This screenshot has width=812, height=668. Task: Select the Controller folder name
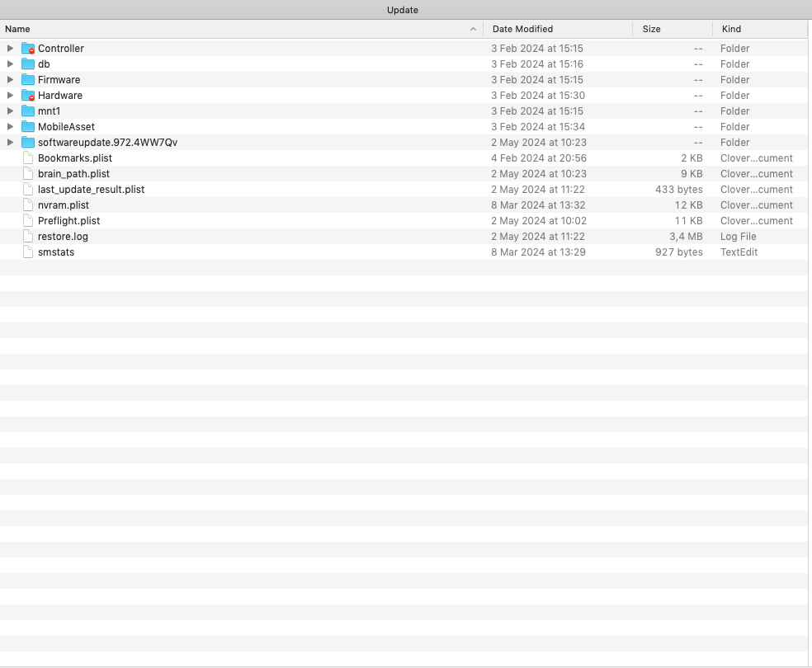(60, 49)
